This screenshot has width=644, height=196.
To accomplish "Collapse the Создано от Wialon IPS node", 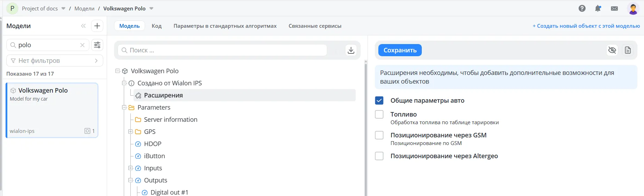I will pos(124,83).
